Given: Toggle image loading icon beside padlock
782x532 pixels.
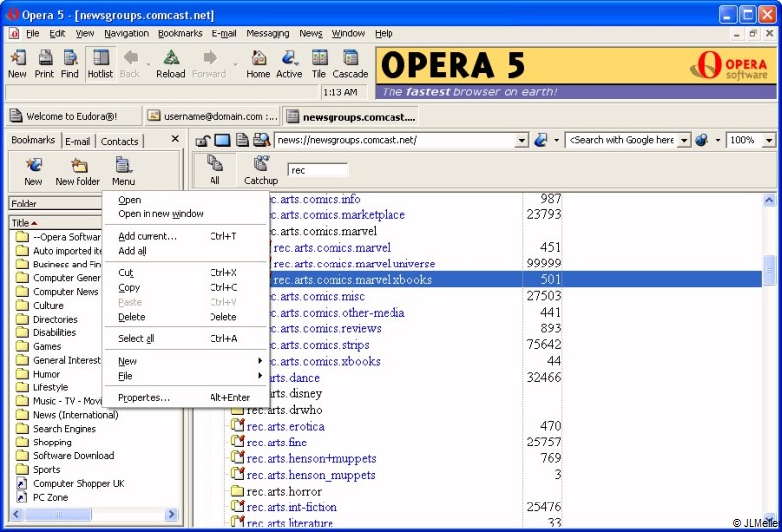Looking at the screenshot, I should [x=222, y=140].
